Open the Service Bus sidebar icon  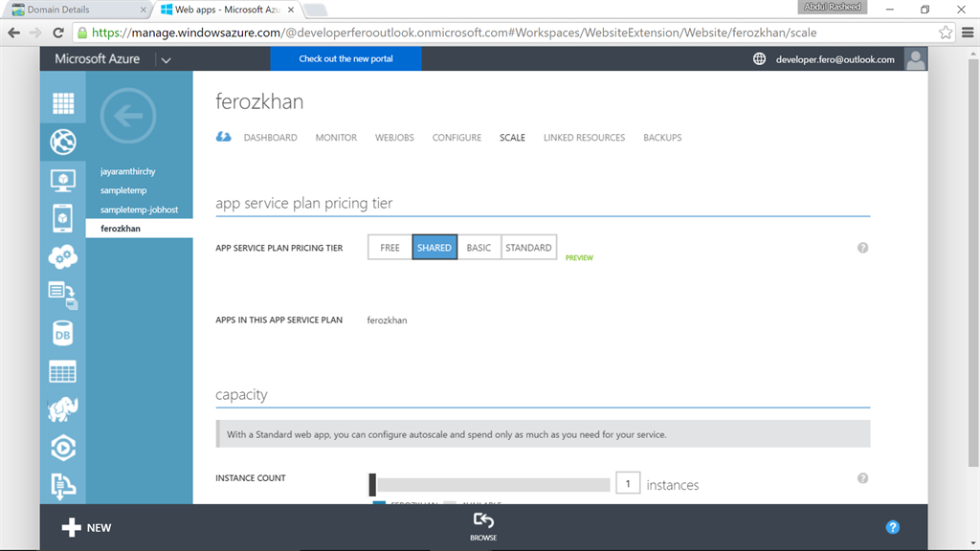(x=63, y=486)
